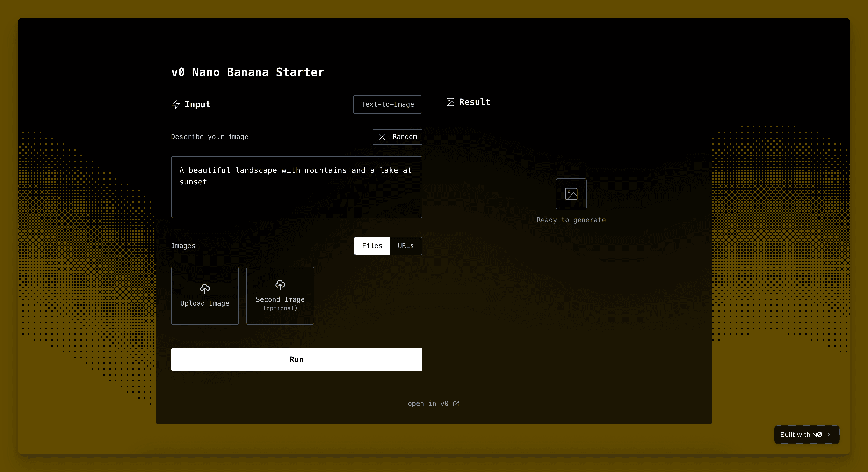
Task: Click the Ready to generate text
Action: coord(571,220)
